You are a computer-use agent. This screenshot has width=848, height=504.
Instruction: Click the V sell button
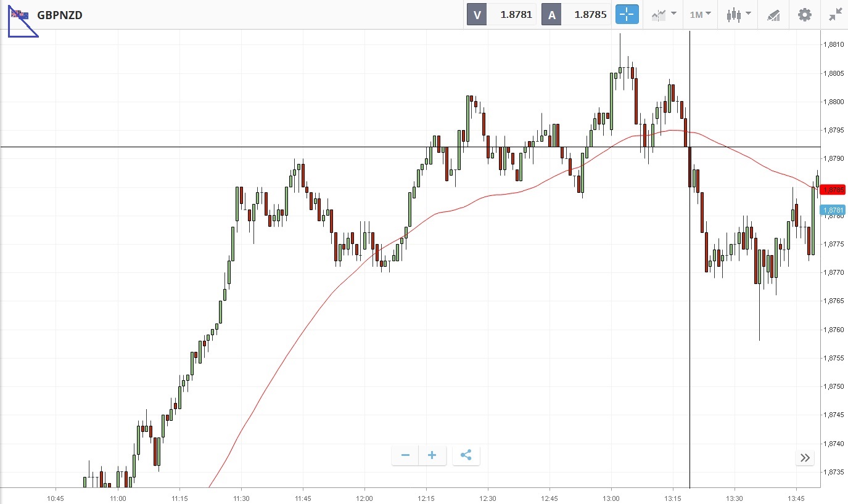(477, 15)
